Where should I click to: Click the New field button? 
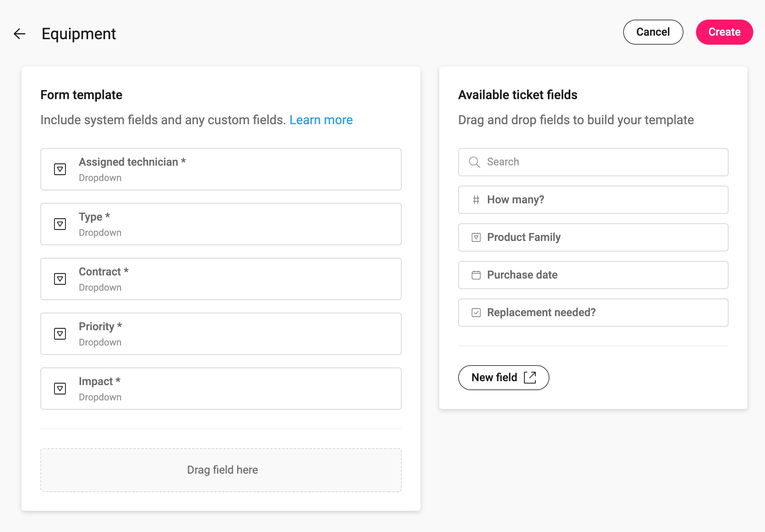504,378
